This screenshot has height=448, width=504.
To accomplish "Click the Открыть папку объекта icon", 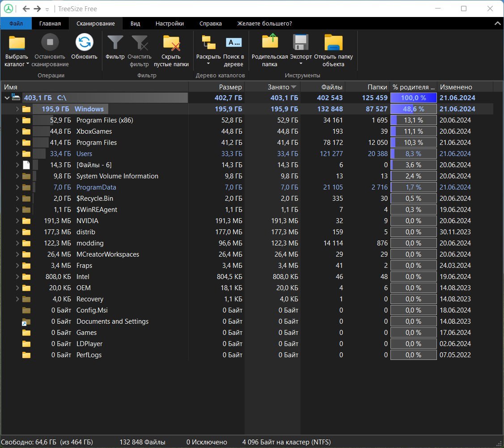I will (x=333, y=42).
